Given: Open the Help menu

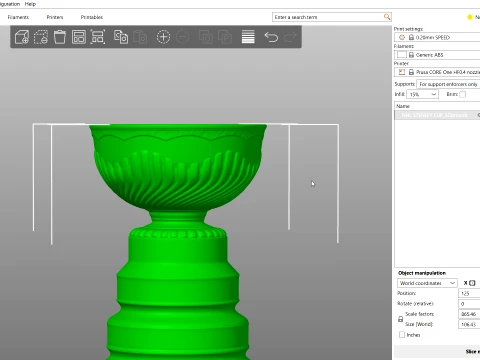Looking at the screenshot, I should click(30, 4).
